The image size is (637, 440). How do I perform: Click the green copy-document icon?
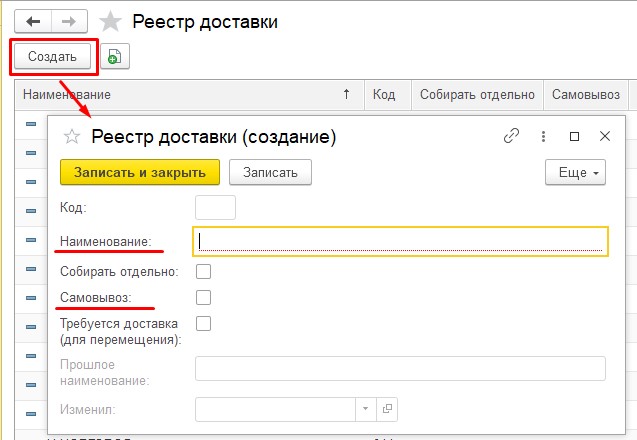point(114,57)
